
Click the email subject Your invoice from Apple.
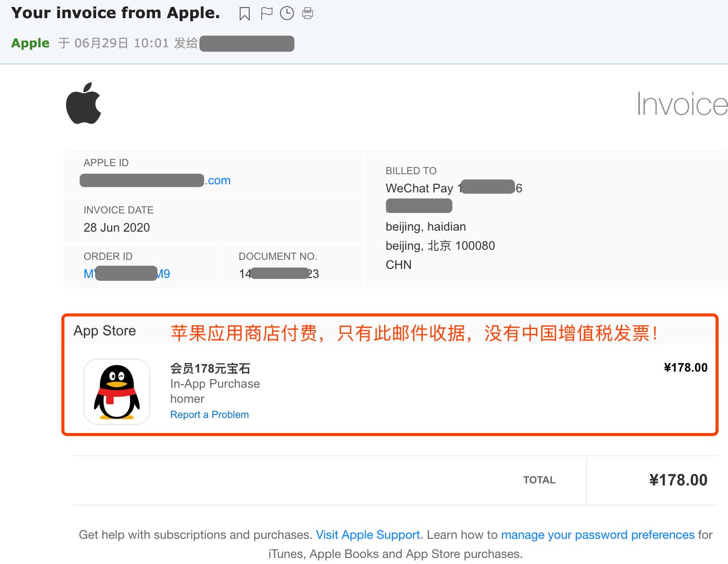[116, 13]
